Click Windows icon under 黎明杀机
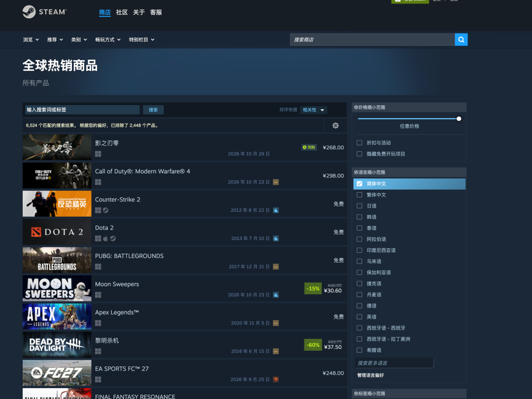The height and width of the screenshot is (399, 532). pyautogui.click(x=98, y=351)
